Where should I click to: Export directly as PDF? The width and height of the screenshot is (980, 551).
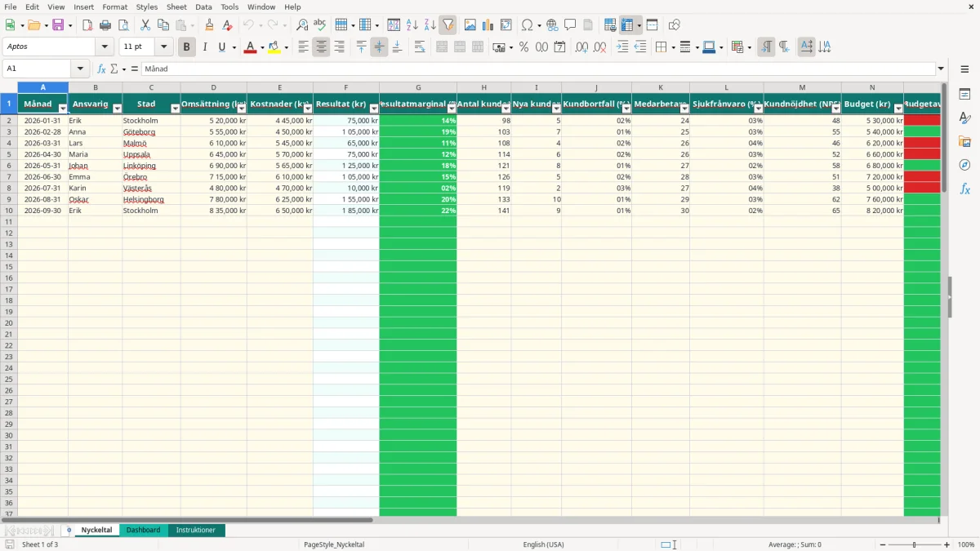point(87,25)
